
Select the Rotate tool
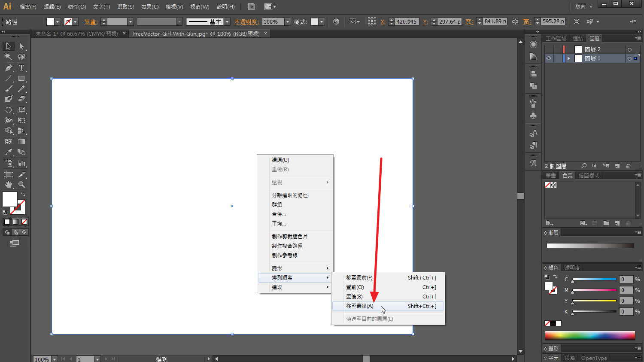9,110
